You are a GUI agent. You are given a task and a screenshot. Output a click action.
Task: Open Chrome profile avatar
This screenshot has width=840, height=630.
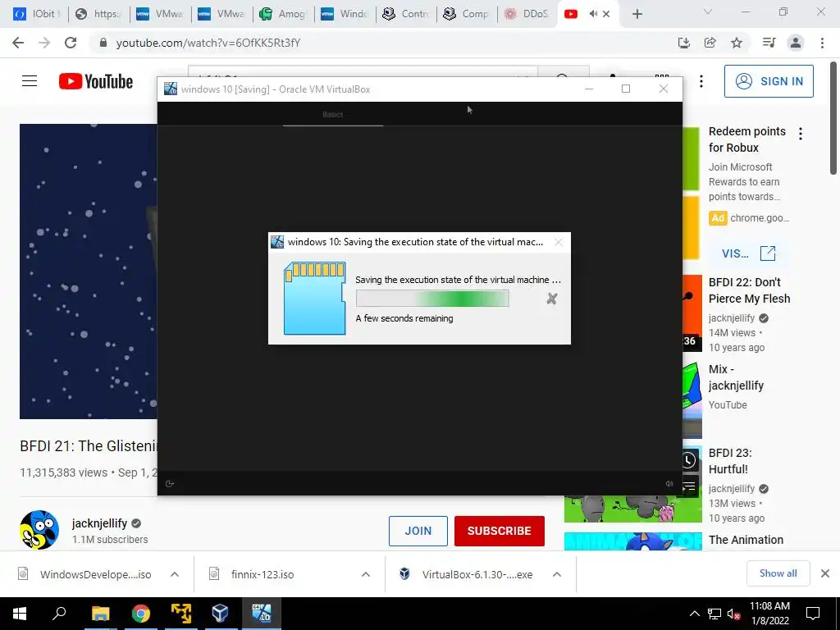796,43
